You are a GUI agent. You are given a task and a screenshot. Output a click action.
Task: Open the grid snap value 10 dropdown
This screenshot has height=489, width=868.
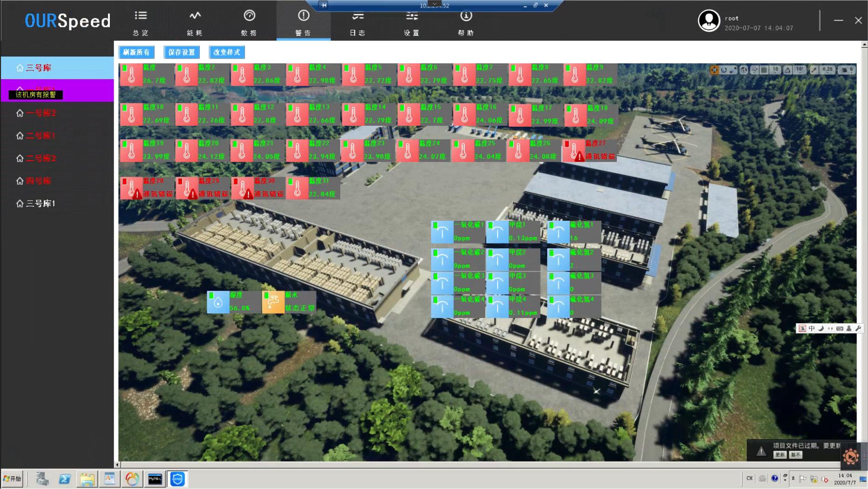(775, 70)
